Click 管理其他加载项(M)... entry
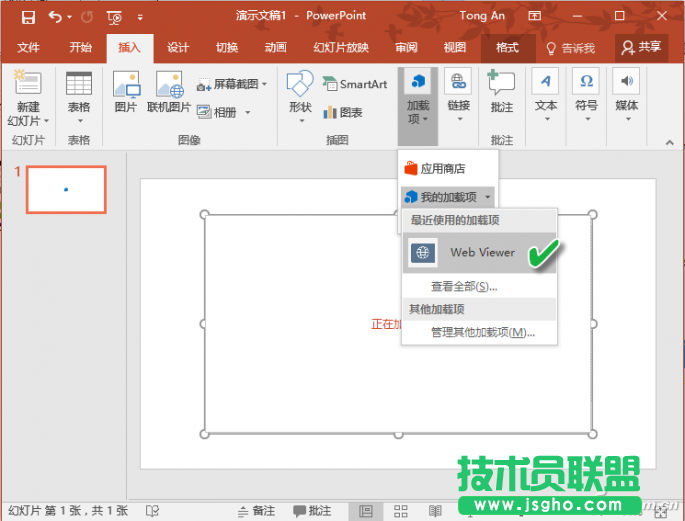Screen dimensions: 685x521 479,332
